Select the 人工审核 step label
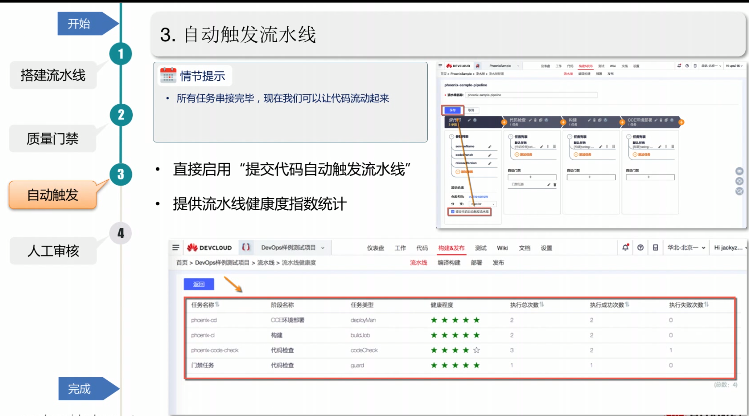 (53, 251)
